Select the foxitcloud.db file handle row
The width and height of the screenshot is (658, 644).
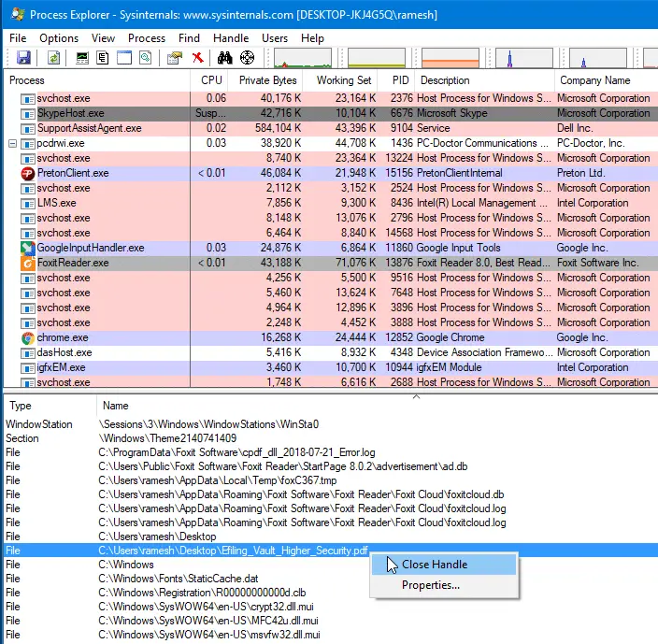(331, 494)
